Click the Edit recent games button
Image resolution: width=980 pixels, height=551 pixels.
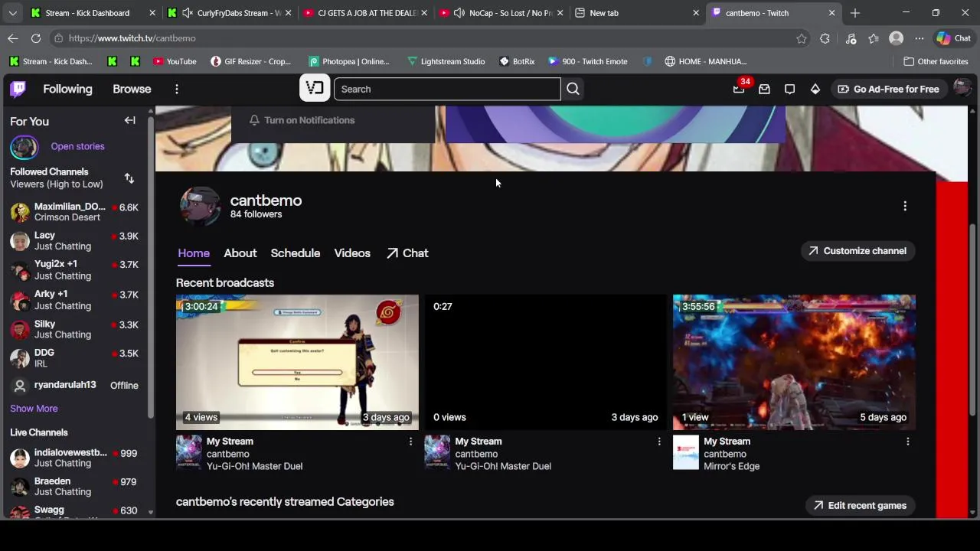pos(860,506)
